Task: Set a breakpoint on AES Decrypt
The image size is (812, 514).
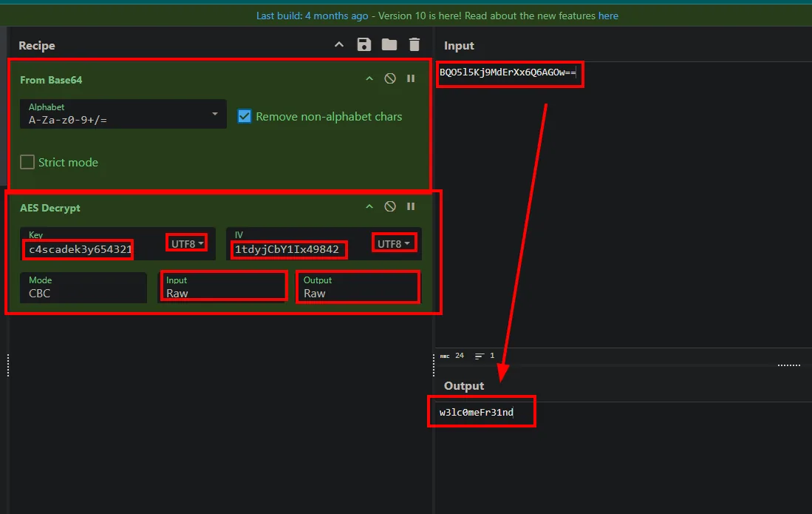Action: point(411,206)
